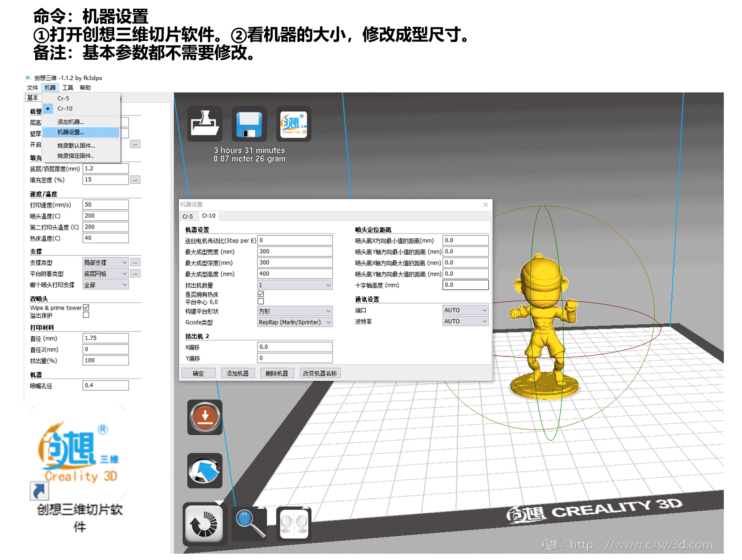This screenshot has width=742, height=560.
Task: Click the 填充密度 input field
Action: tap(105, 179)
